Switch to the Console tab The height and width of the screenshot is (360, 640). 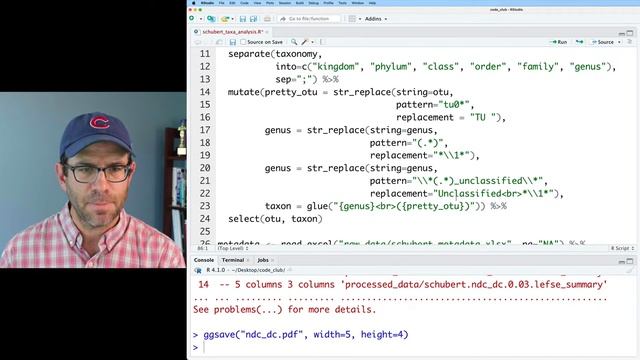(x=204, y=260)
